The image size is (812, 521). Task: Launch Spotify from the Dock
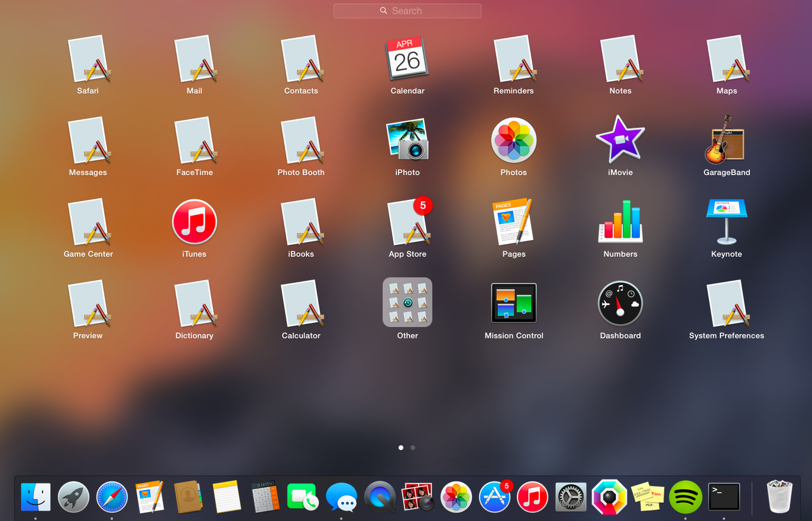685,497
